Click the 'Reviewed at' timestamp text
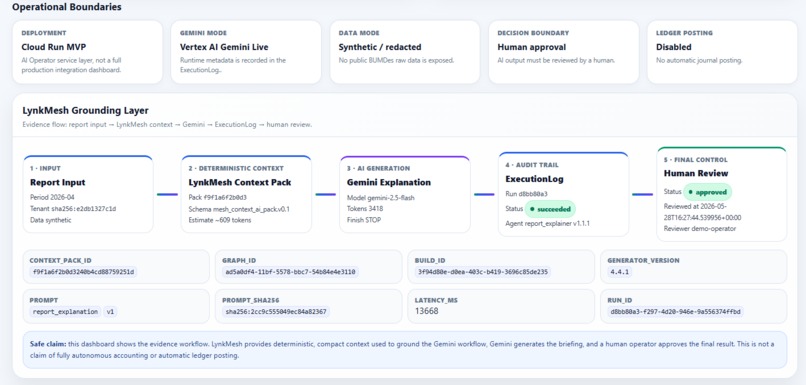This screenshot has height=385, width=806. tap(703, 213)
